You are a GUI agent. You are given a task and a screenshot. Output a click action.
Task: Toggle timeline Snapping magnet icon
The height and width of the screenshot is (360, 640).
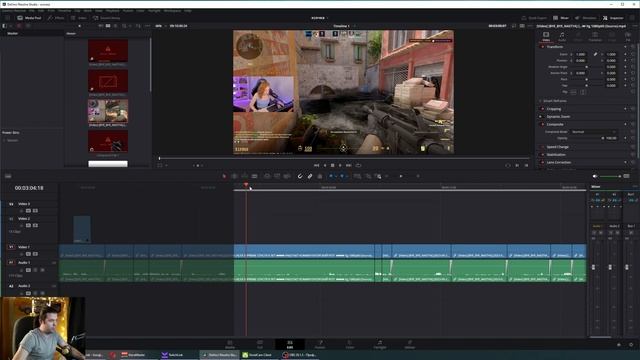pos(300,176)
